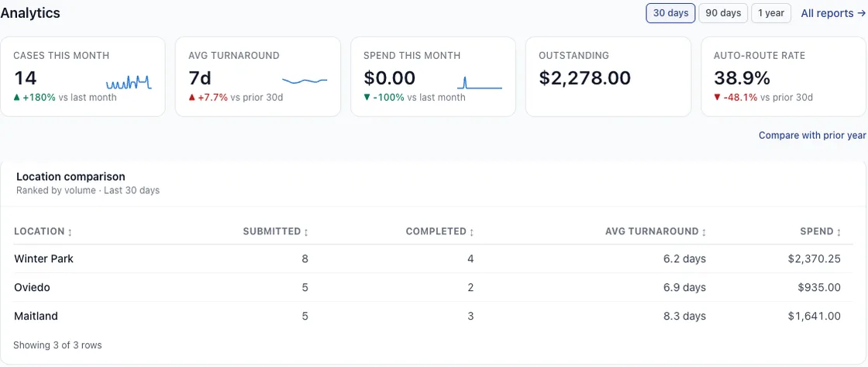Click Winter Park completed count 4

click(470, 259)
